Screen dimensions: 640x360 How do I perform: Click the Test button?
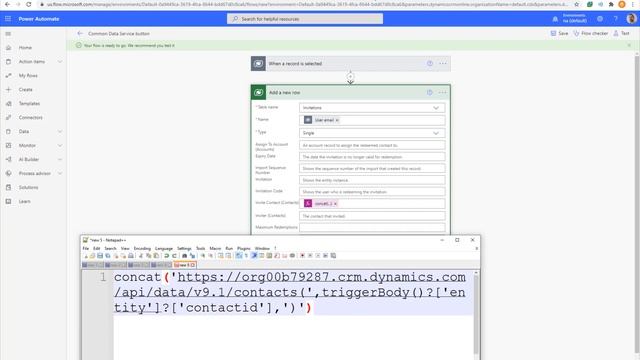622,33
